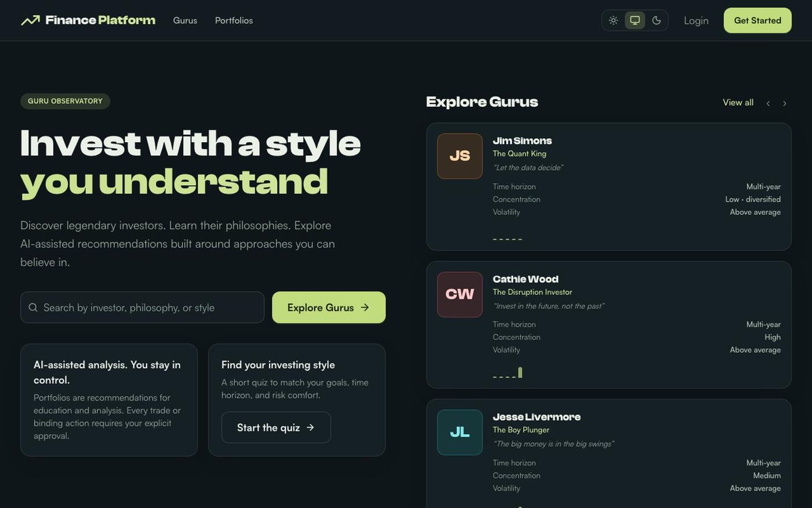This screenshot has width=812, height=508.
Task: Click the magnifier icon in search box
Action: click(x=33, y=307)
